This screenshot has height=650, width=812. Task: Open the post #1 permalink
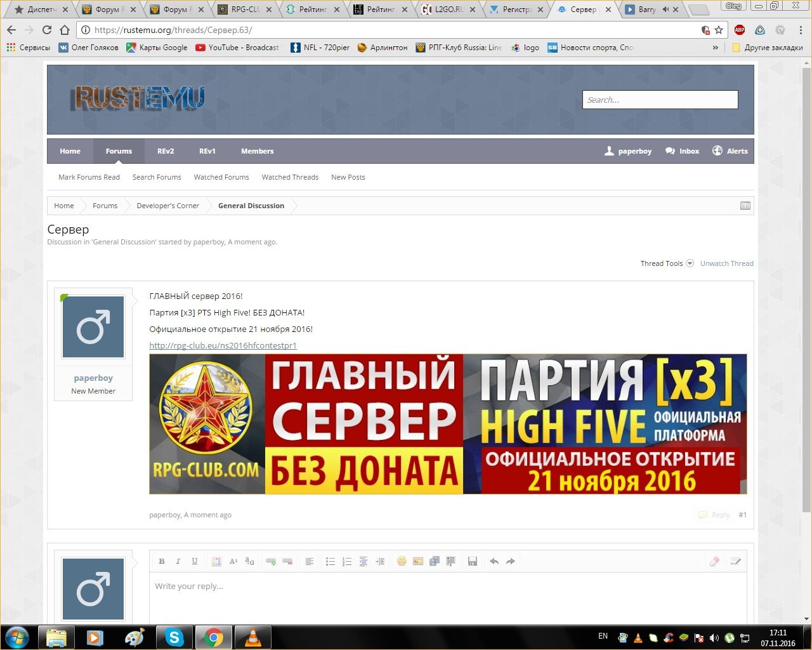click(x=743, y=515)
